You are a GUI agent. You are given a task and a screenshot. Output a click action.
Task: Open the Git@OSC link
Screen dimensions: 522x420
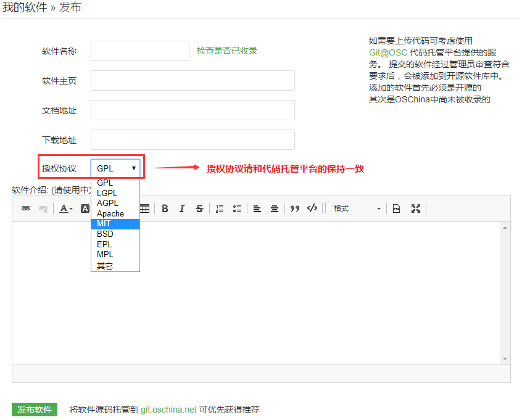coord(388,52)
